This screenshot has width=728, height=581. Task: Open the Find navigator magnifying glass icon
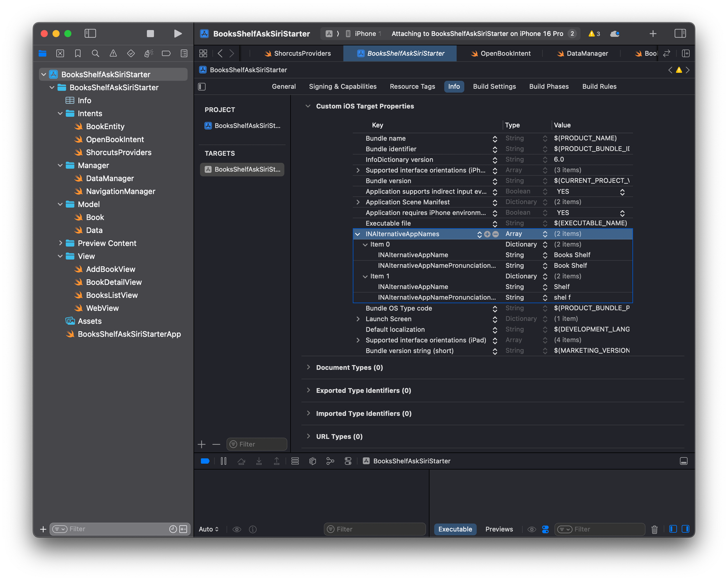tap(95, 53)
